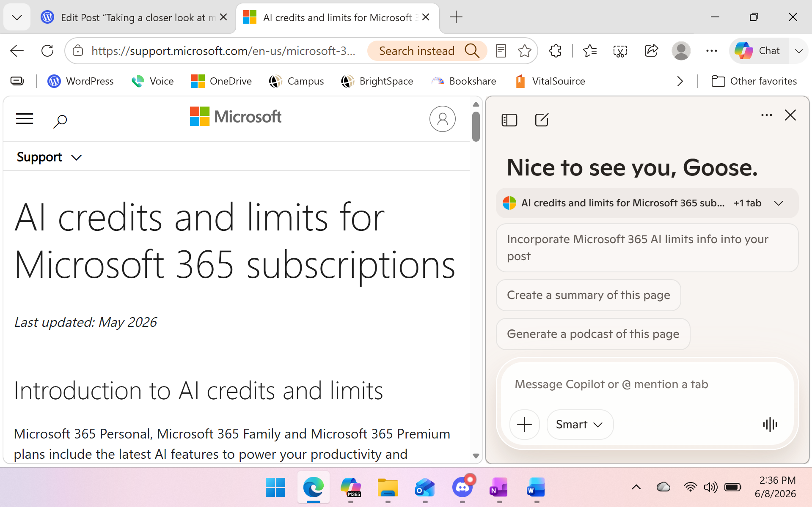Viewport: 812px width, 507px height.
Task: Open Edge settings and more menu
Action: [x=712, y=51]
